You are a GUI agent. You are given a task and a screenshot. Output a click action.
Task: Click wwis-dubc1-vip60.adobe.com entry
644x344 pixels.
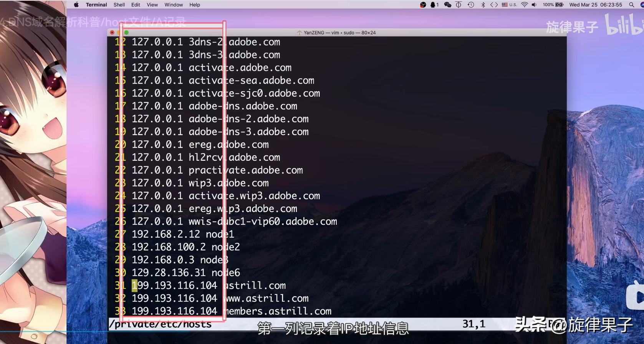click(263, 222)
